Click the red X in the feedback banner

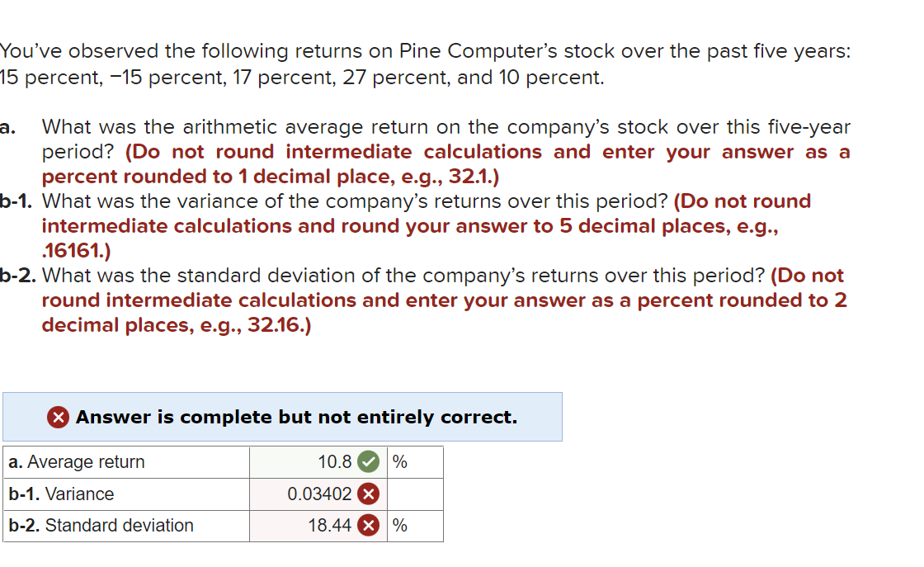tap(59, 417)
